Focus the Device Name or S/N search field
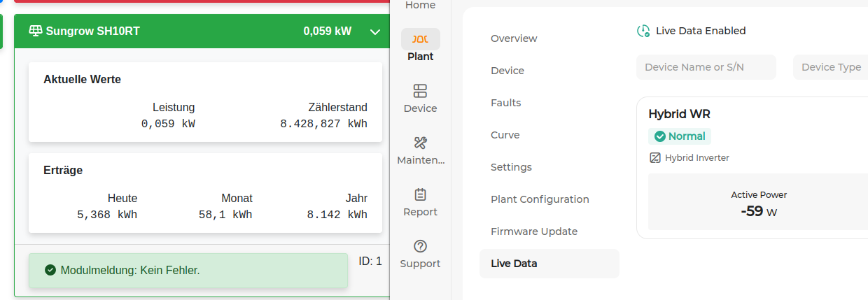 [x=706, y=67]
